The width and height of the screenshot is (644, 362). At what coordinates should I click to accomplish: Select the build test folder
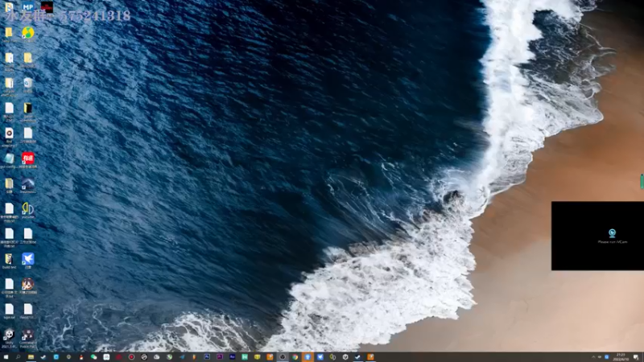point(9,261)
